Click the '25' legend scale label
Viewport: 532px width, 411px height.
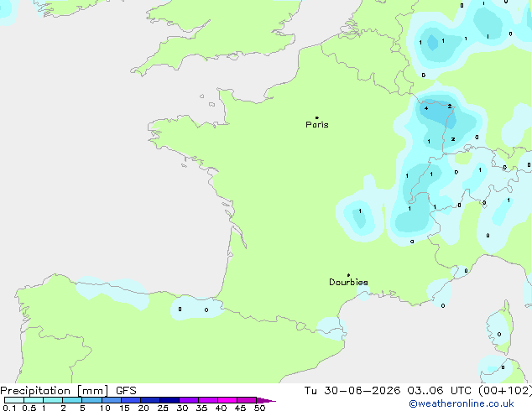point(163,408)
